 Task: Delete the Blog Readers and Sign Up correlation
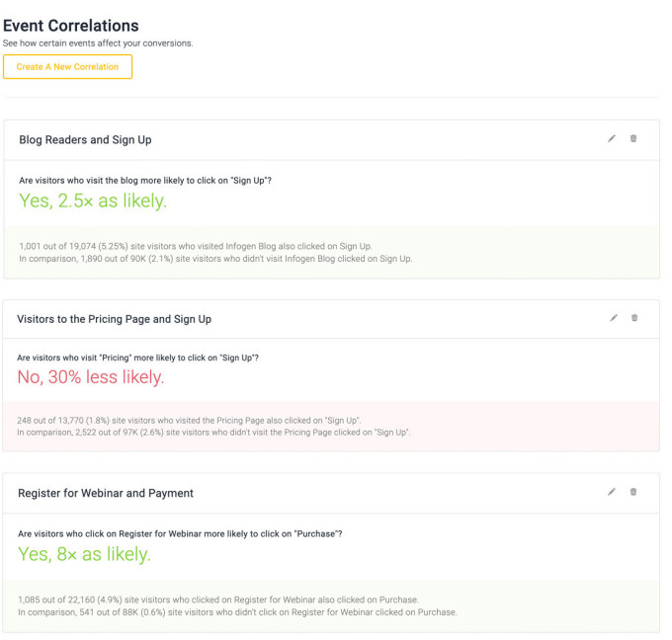pos(633,138)
